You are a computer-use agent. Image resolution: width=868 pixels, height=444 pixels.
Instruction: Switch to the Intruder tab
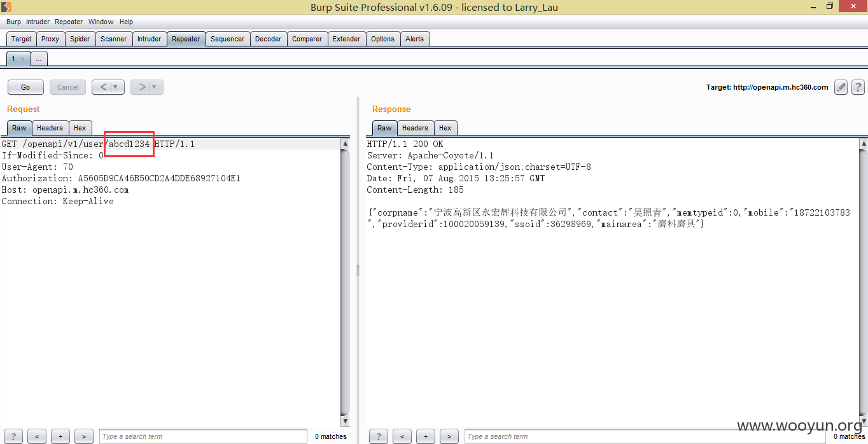click(x=150, y=39)
